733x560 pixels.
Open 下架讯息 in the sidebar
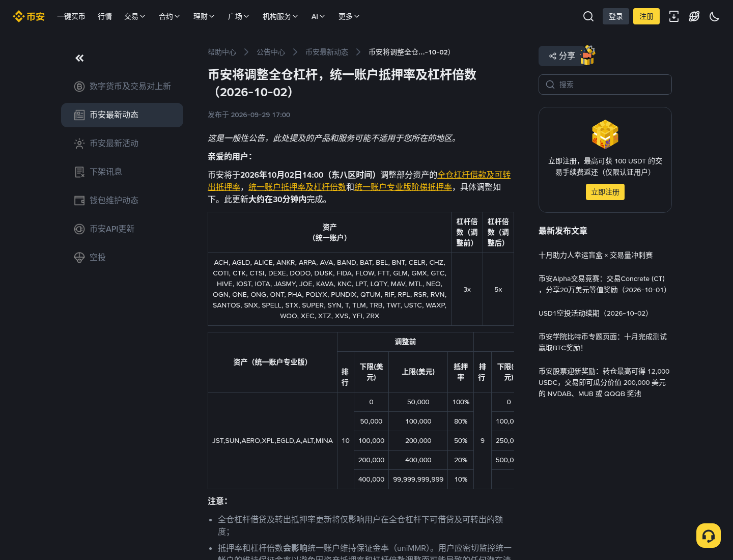(x=122, y=172)
